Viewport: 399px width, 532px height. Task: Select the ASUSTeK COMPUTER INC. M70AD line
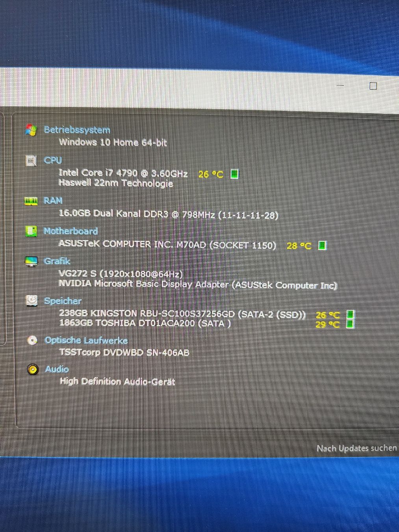167,244
